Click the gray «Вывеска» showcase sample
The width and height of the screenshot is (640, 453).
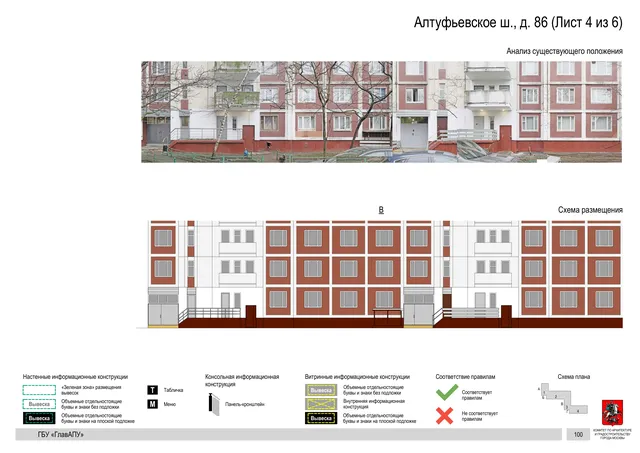[x=321, y=390]
